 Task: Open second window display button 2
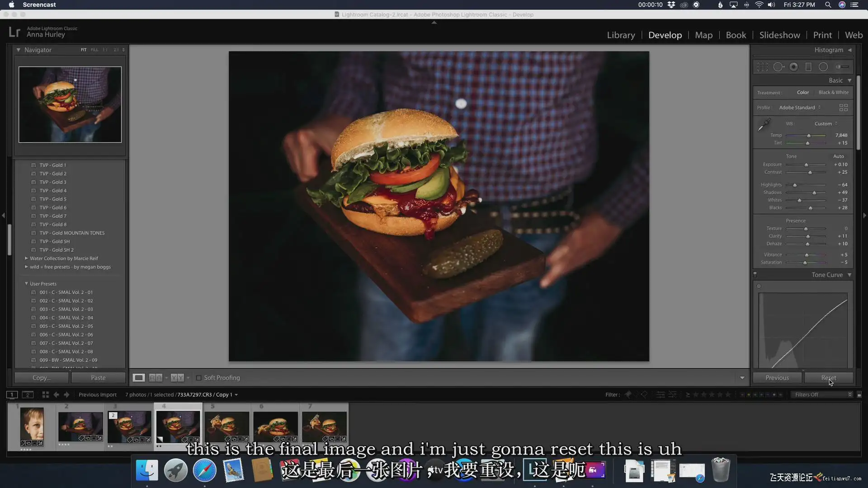pos(28,394)
